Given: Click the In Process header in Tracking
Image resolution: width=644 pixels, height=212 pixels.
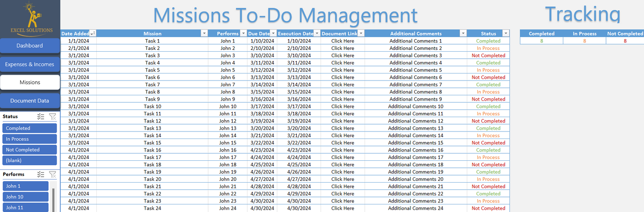Looking at the screenshot, I should tap(584, 33).
